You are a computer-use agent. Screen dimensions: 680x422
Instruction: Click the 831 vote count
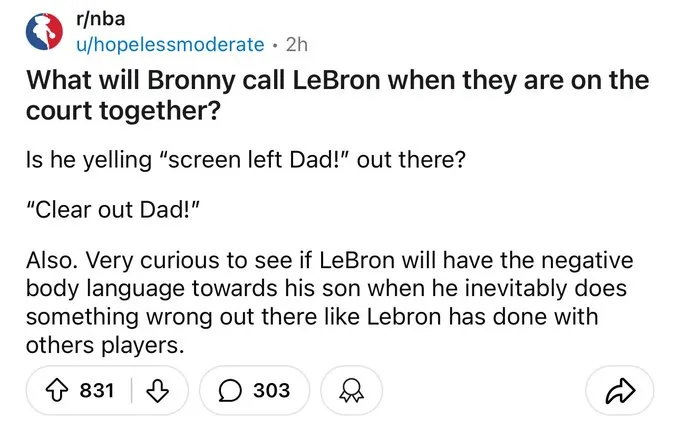(97, 390)
